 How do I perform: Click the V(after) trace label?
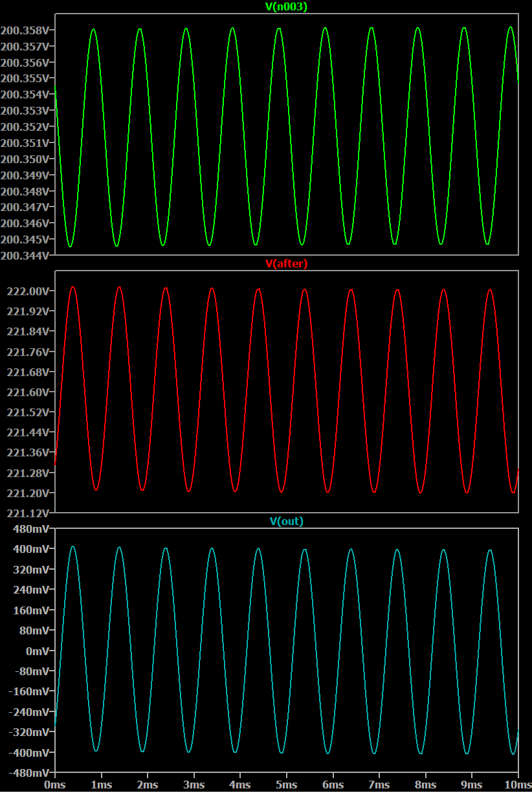[x=287, y=263]
